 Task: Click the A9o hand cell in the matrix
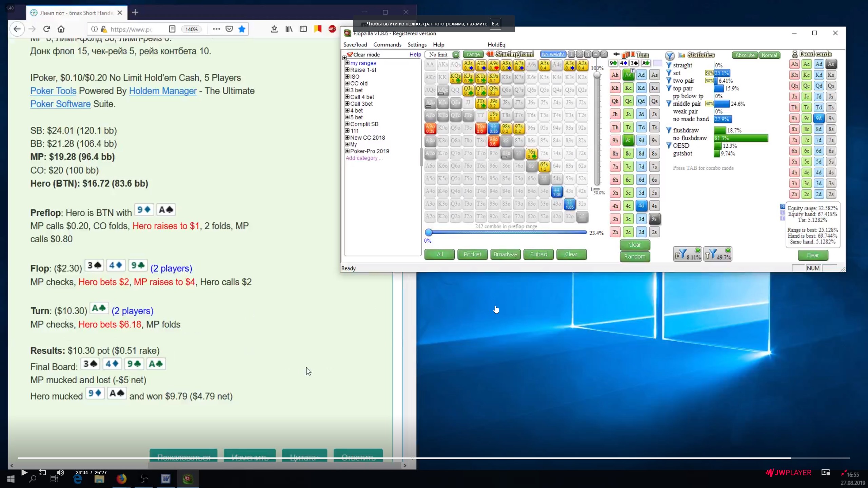pos(430,128)
